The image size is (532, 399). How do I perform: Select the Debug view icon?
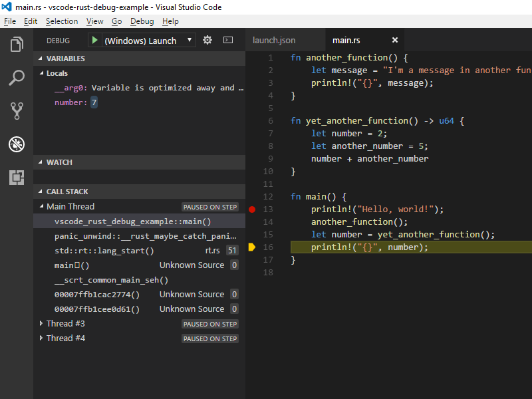click(x=17, y=144)
